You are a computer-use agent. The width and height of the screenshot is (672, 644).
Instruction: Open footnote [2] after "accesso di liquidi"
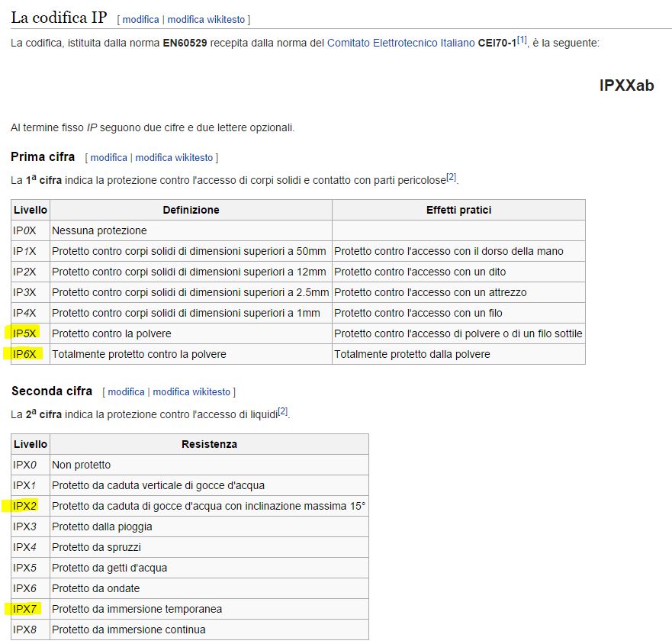tap(282, 412)
